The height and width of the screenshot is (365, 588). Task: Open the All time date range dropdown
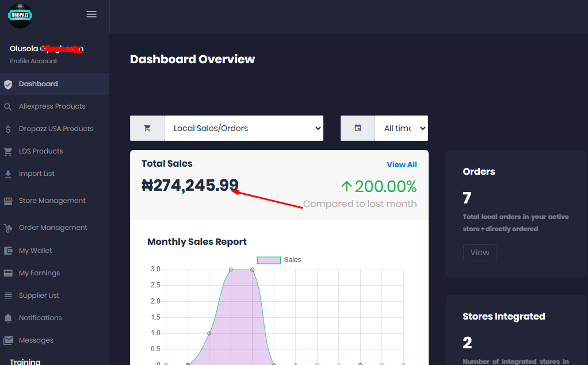(x=401, y=128)
